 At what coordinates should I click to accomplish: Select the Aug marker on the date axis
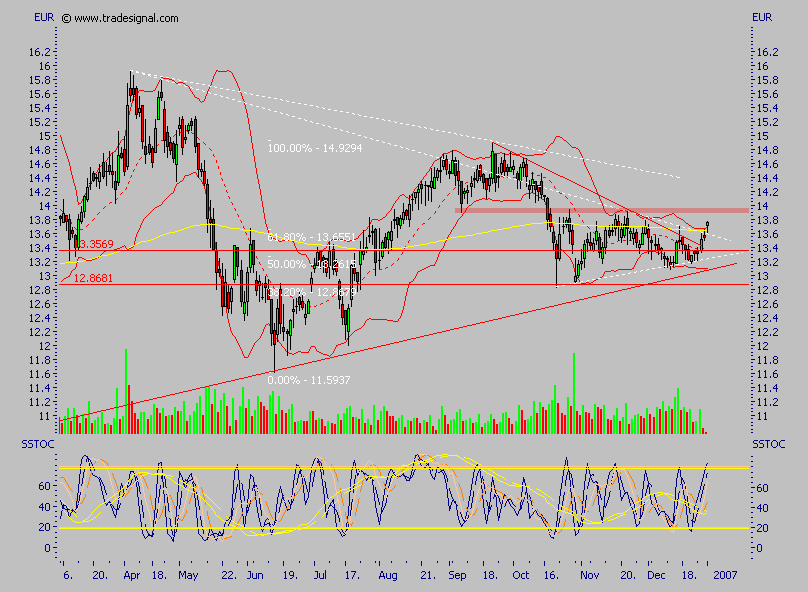click(389, 577)
